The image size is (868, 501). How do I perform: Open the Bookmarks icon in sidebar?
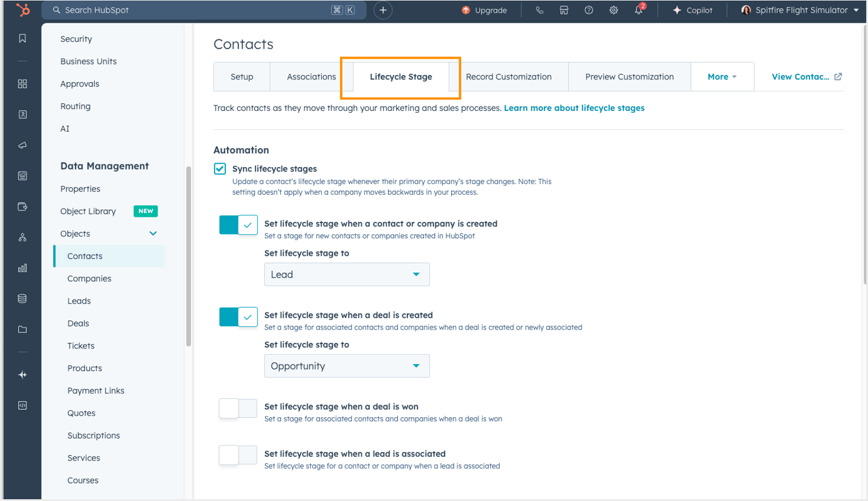click(x=23, y=38)
